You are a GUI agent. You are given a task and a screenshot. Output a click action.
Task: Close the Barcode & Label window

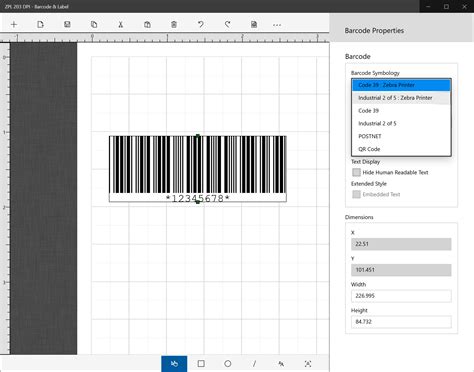(x=464, y=6)
